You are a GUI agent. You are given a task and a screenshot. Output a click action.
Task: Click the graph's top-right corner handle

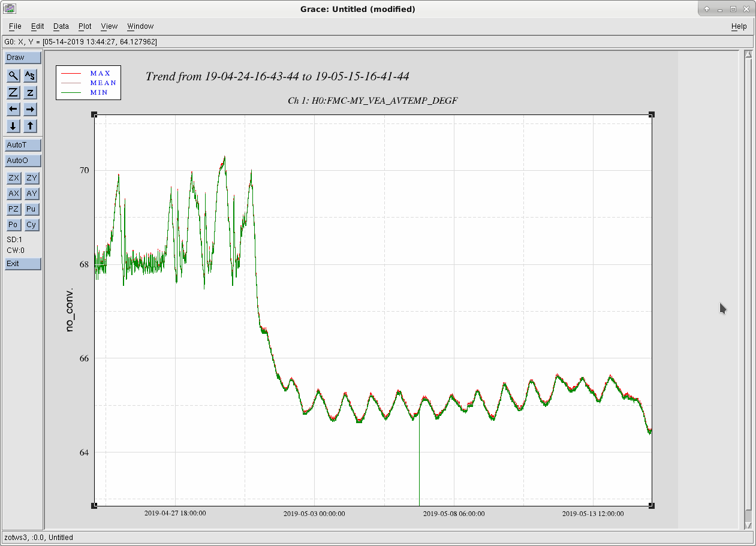coord(652,114)
